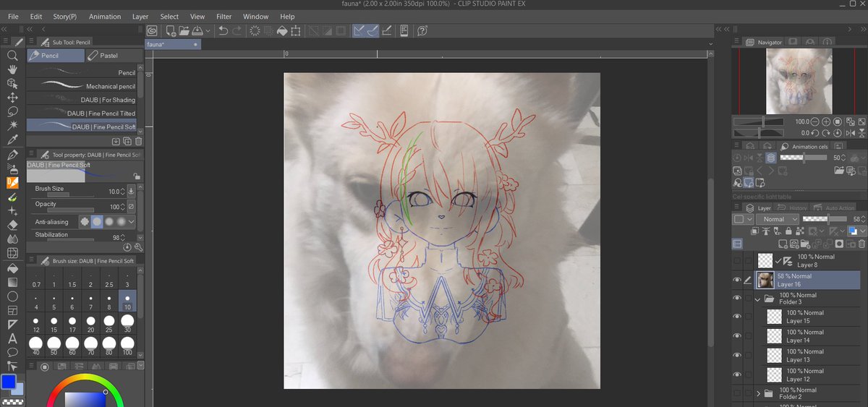The width and height of the screenshot is (868, 407).
Task: Select the Move layer tool
Action: point(12,98)
